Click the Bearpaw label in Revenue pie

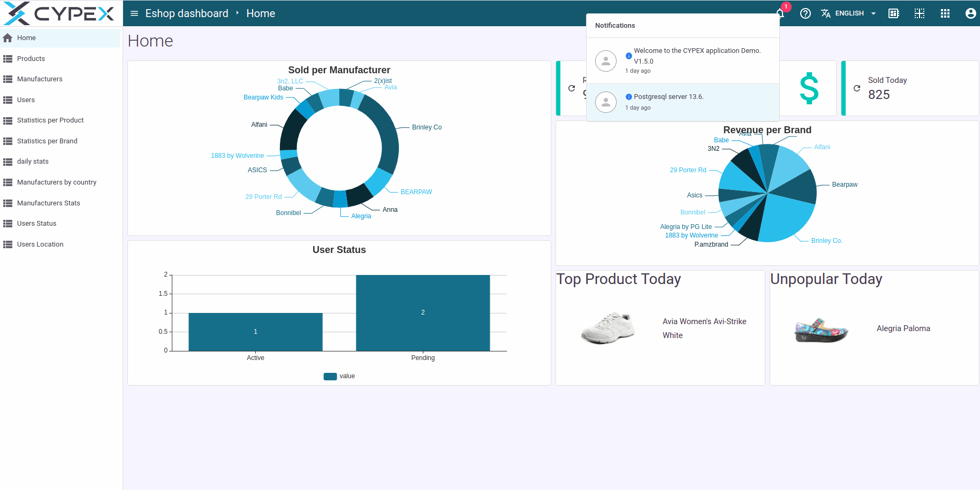tap(845, 185)
